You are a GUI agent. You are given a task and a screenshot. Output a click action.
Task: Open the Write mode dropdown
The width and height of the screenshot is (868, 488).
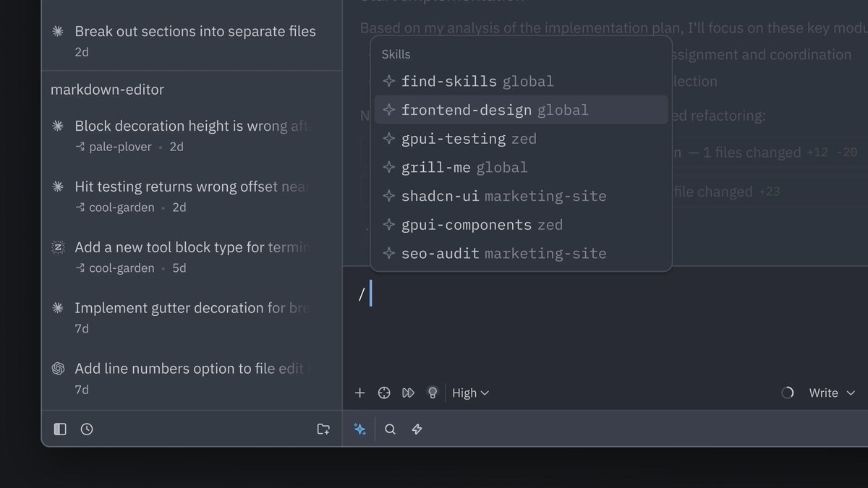(832, 393)
